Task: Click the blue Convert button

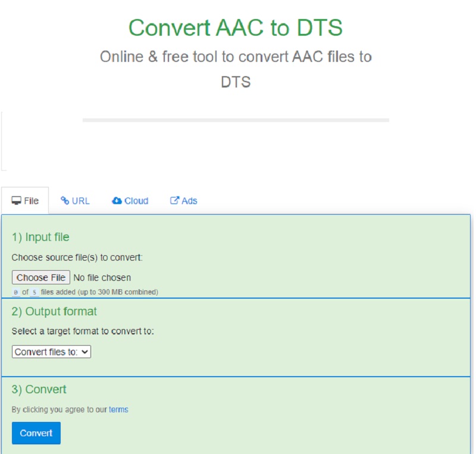Action: click(x=36, y=433)
